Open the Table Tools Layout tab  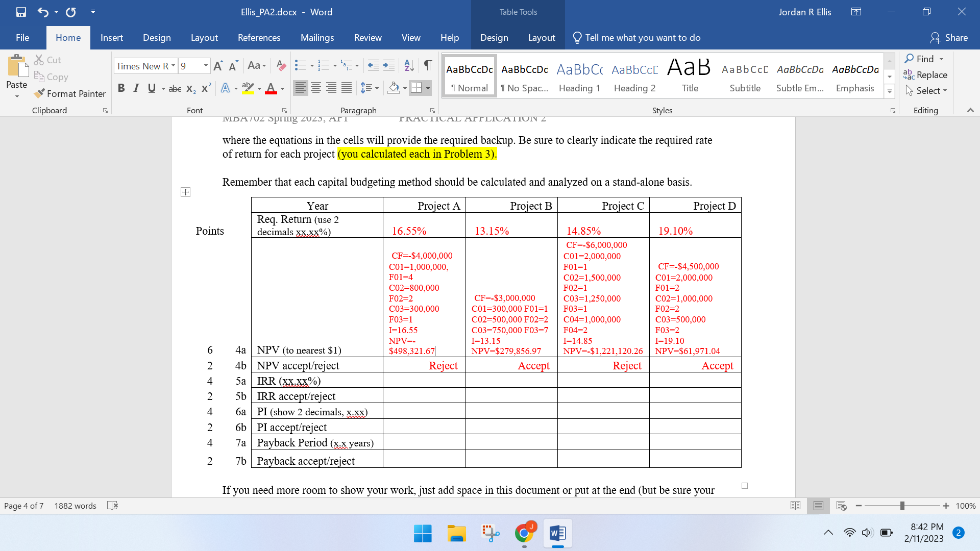tap(542, 37)
